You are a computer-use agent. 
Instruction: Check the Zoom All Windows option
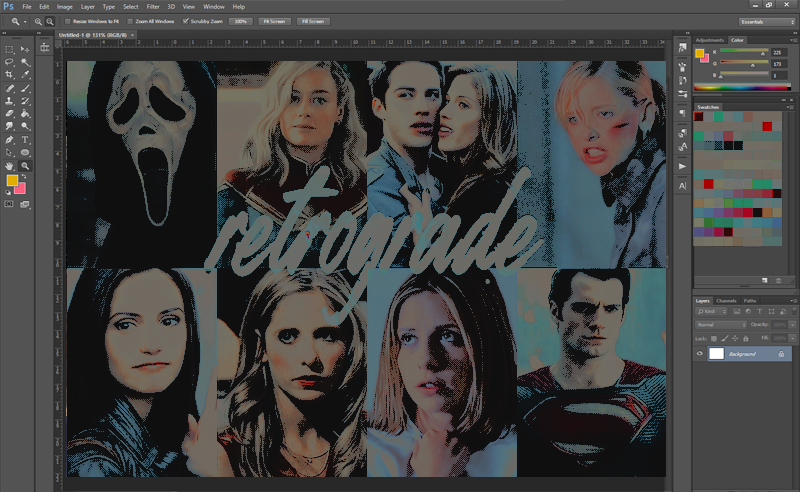tap(128, 20)
